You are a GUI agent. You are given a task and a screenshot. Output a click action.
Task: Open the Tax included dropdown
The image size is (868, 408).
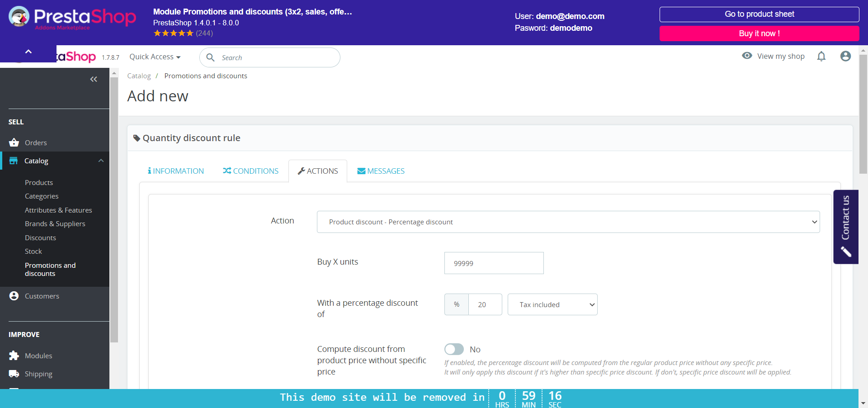pos(552,304)
